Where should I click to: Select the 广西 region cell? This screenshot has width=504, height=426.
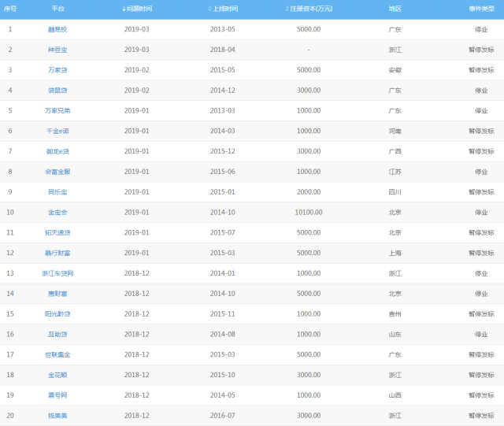[395, 151]
